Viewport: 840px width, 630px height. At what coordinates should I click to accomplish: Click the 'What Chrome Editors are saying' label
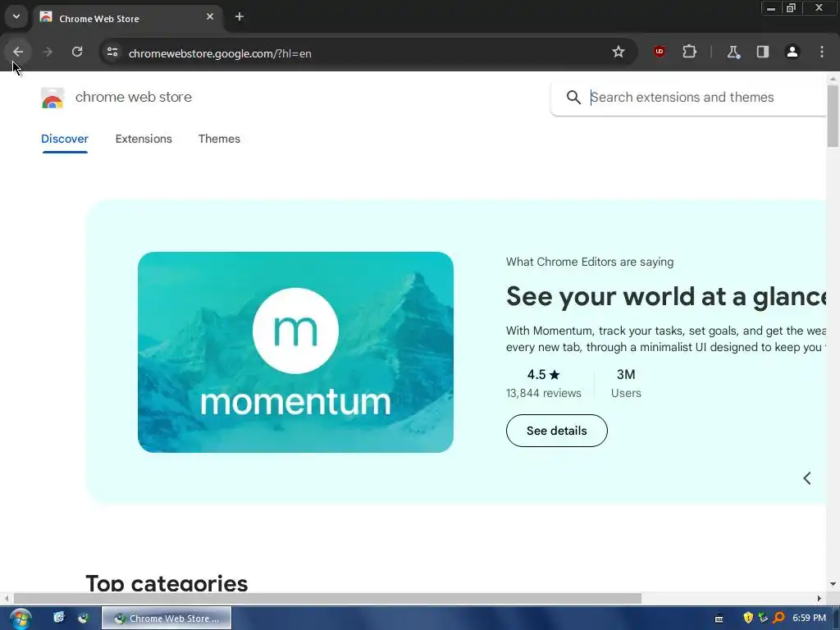click(590, 262)
